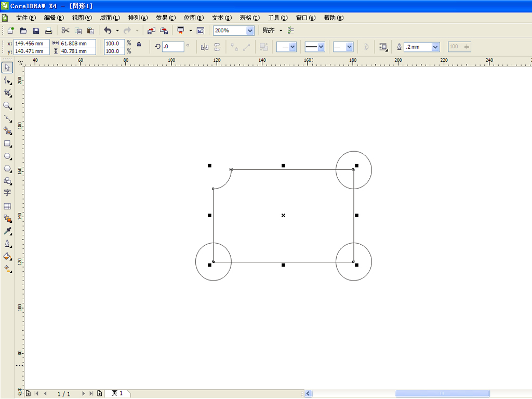Open a file with folder icon

click(23, 31)
